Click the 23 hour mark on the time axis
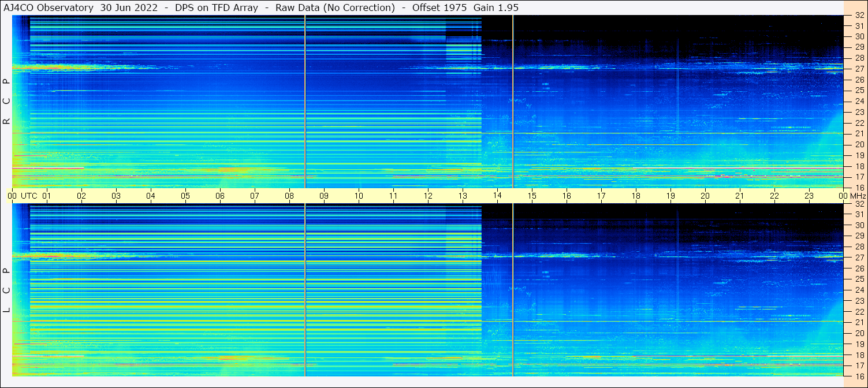 pos(809,196)
